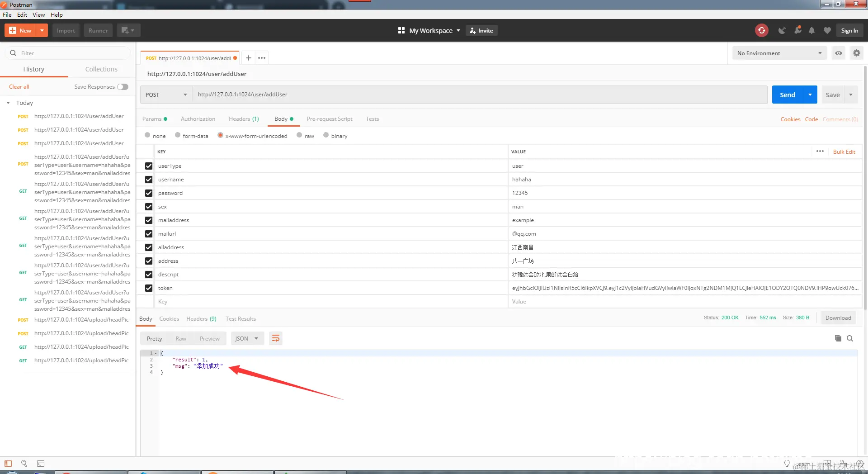Select the binary body radio button
Viewport: 868px width, 474px height.
tap(326, 135)
